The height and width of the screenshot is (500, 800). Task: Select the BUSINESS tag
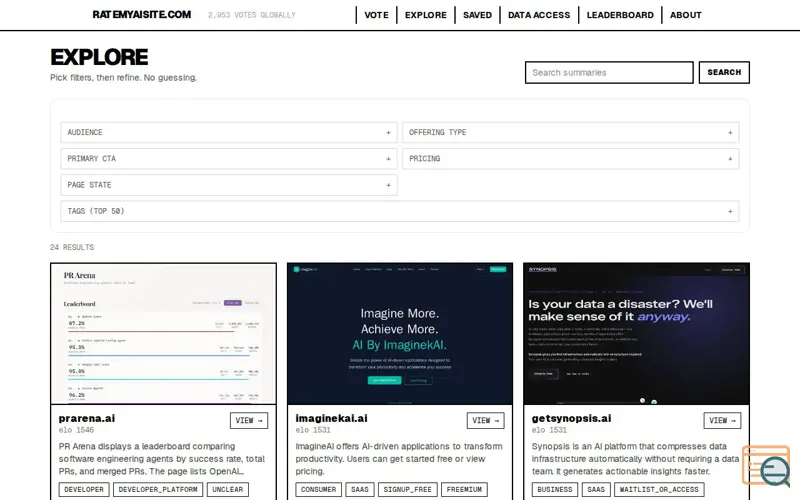555,489
